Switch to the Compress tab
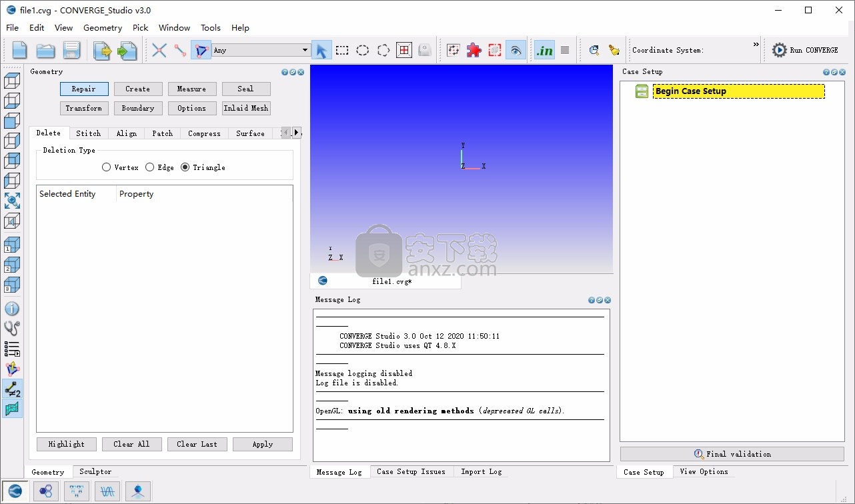This screenshot has width=855, height=504. coord(204,133)
